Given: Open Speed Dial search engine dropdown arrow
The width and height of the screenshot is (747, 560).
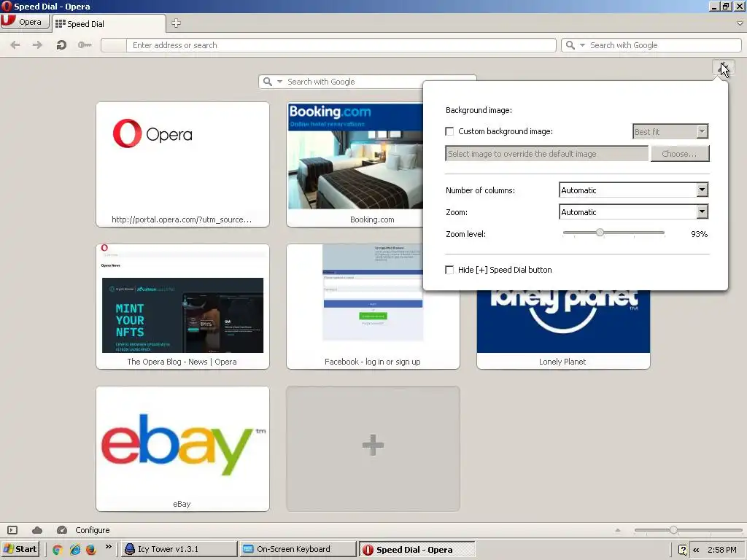Looking at the screenshot, I should [x=279, y=82].
